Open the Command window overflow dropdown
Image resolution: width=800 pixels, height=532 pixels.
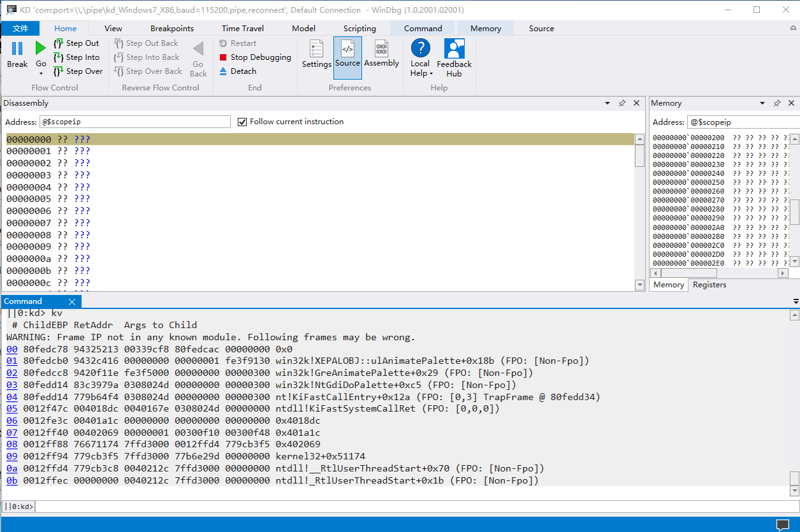796,301
